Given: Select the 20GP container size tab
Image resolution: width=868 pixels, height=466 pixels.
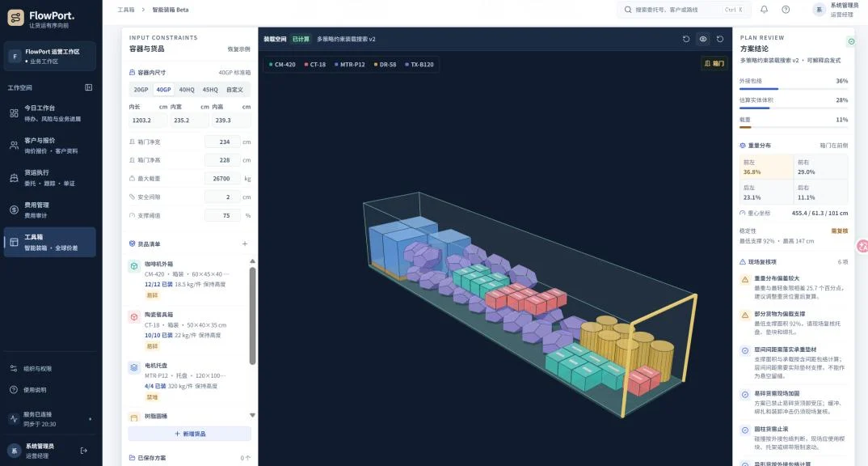Looking at the screenshot, I should [x=141, y=90].
